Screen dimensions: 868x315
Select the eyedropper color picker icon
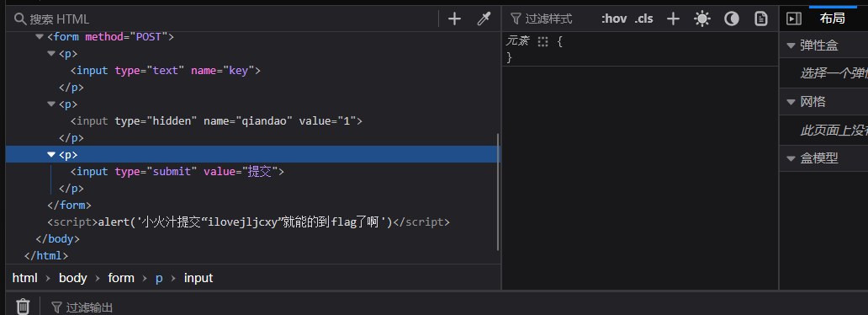coord(484,19)
